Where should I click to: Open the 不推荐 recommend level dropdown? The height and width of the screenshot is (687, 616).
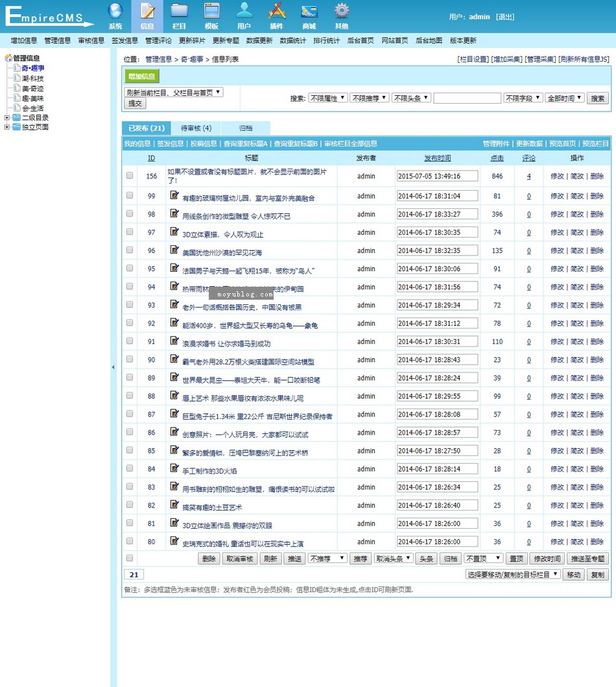327,558
